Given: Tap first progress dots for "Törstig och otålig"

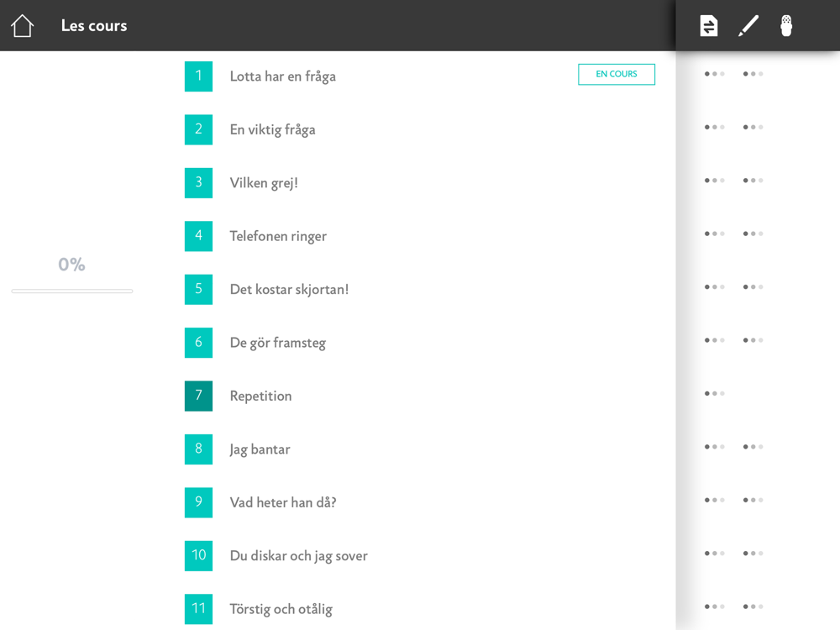Looking at the screenshot, I should click(x=715, y=607).
